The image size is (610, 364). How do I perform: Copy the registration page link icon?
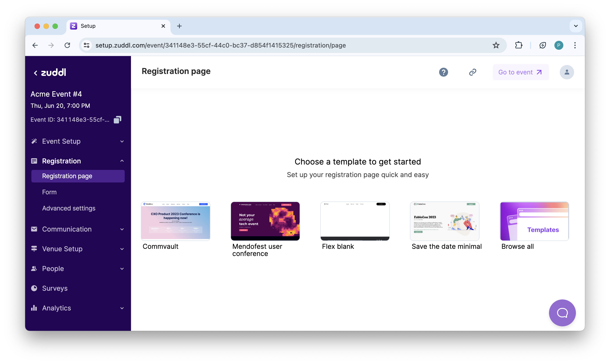(473, 72)
